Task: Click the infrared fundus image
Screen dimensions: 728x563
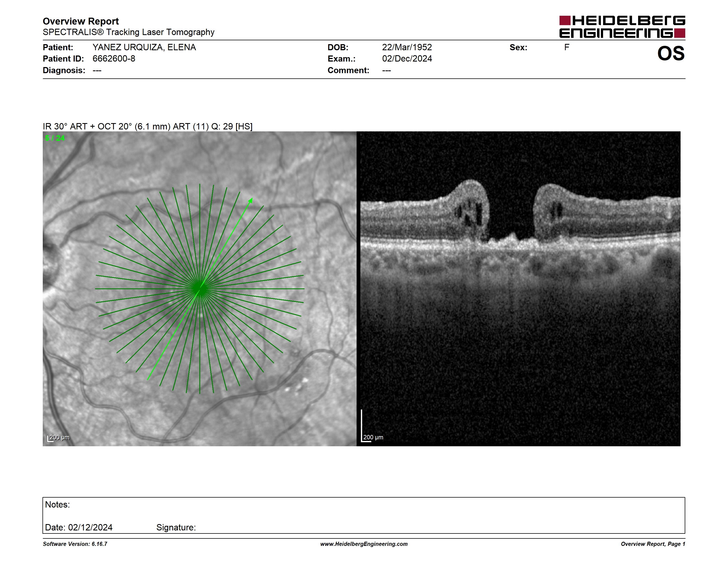Action: point(199,288)
